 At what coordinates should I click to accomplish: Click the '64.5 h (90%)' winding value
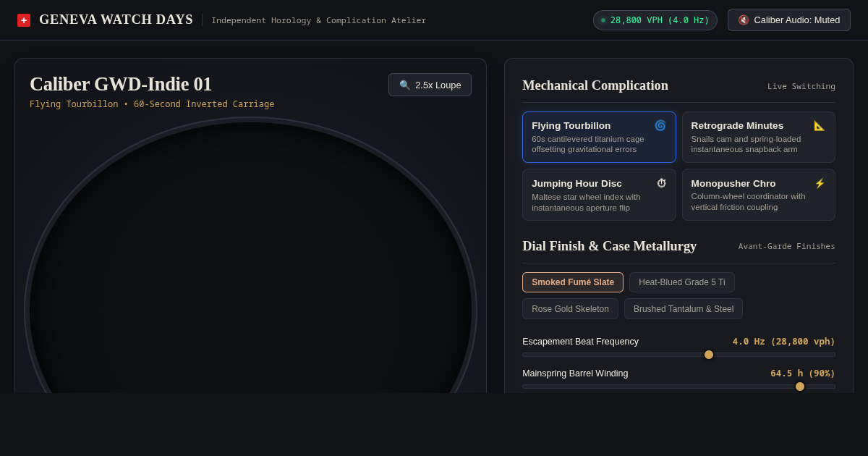(803, 373)
